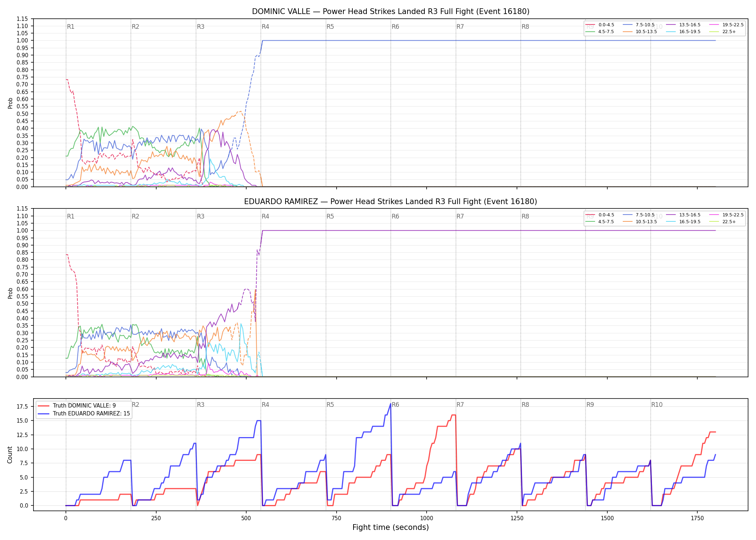This screenshot has width=756, height=540.
Task: Click the 'Prob' label of Ramirez chart
Action: 10,293
